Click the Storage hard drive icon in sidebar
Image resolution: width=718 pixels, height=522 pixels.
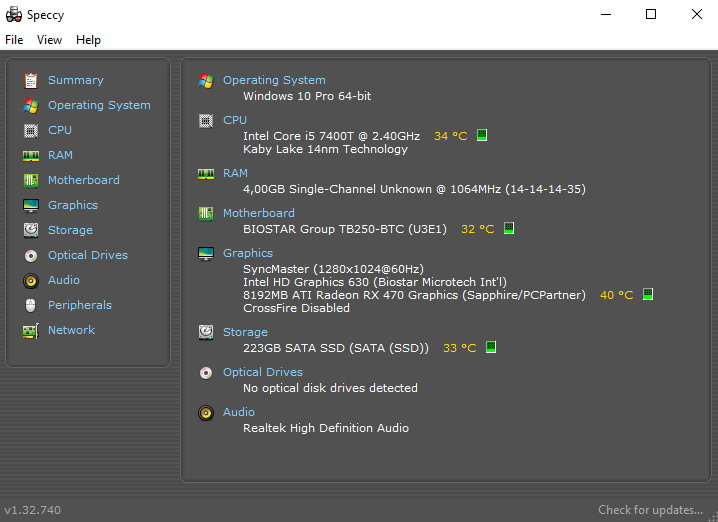(x=31, y=230)
